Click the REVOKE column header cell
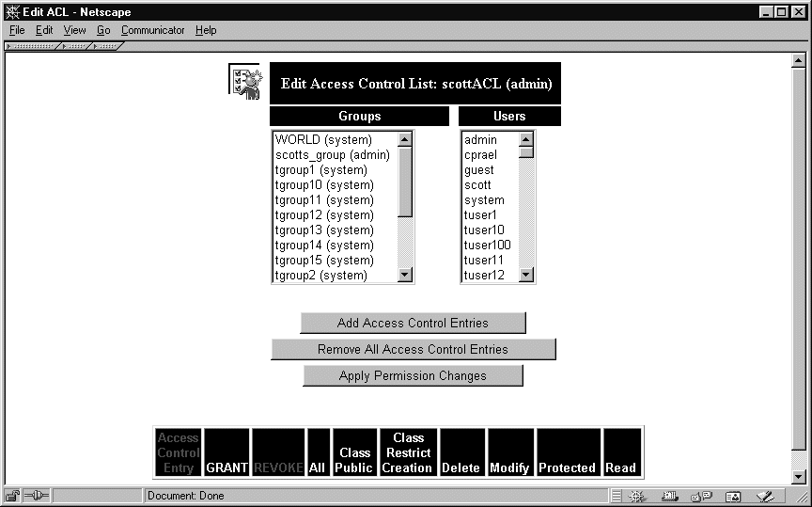Image resolution: width=812 pixels, height=507 pixels. click(278, 452)
